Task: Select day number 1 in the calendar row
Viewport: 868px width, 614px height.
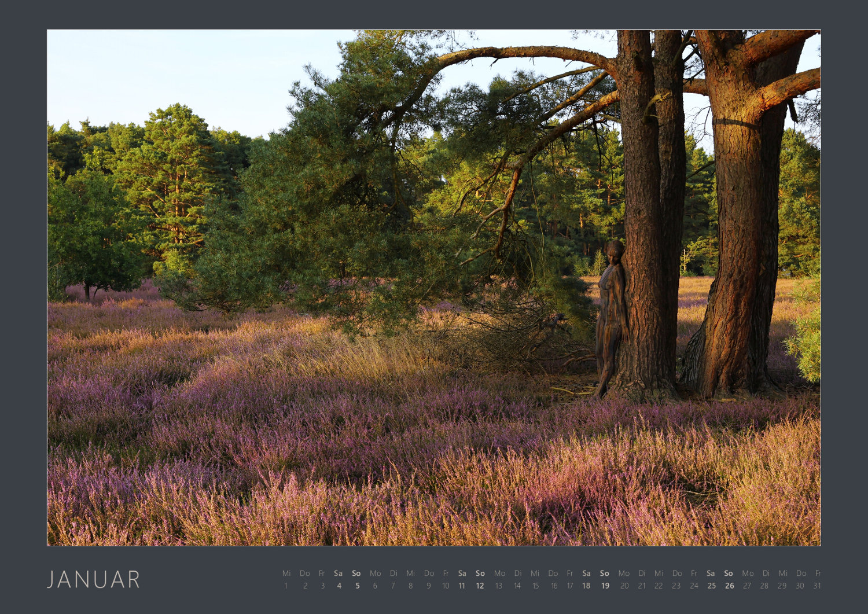Action: (286, 586)
